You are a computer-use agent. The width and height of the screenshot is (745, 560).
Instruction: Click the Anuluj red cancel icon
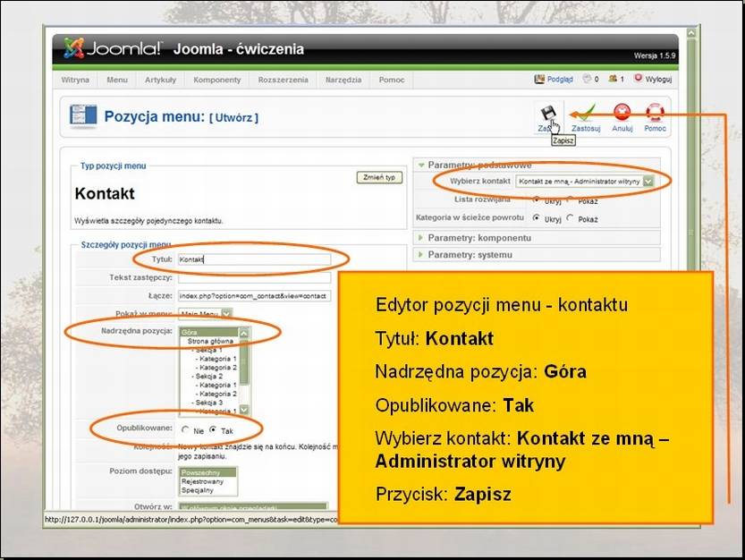coord(622,113)
